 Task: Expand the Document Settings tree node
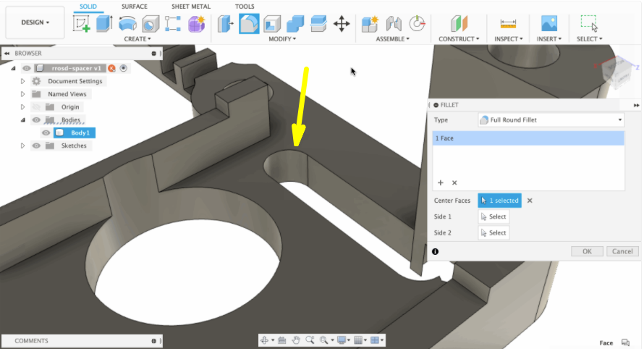coord(23,81)
